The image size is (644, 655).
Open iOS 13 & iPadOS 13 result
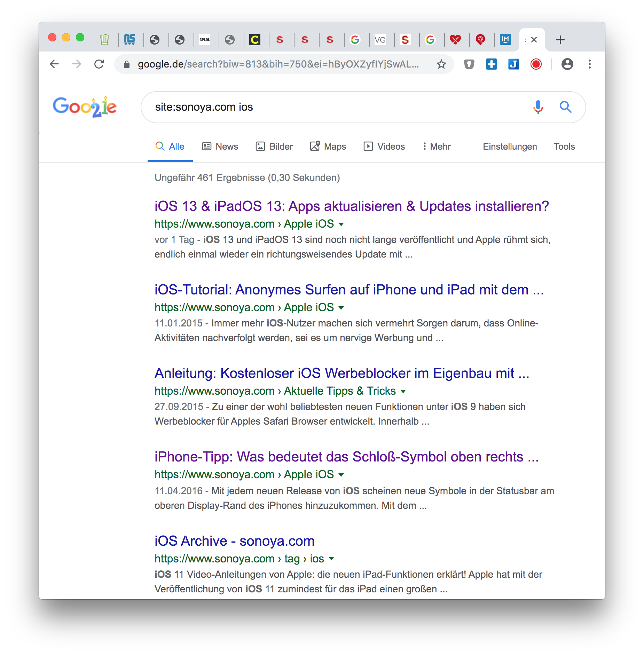(x=352, y=206)
